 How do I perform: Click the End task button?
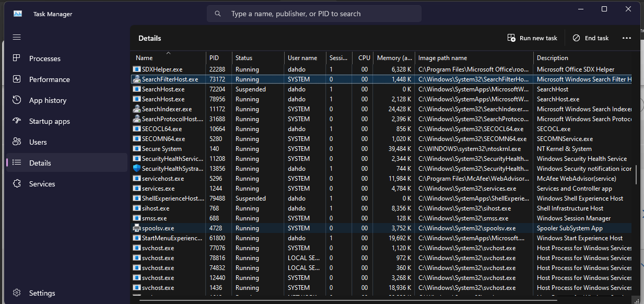(x=591, y=38)
